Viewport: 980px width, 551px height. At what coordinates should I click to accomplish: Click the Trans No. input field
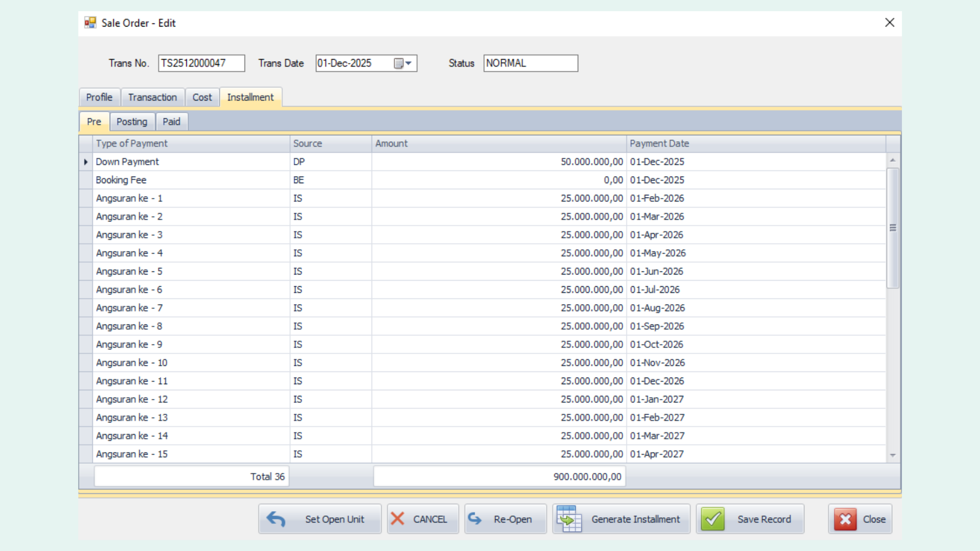[201, 63]
